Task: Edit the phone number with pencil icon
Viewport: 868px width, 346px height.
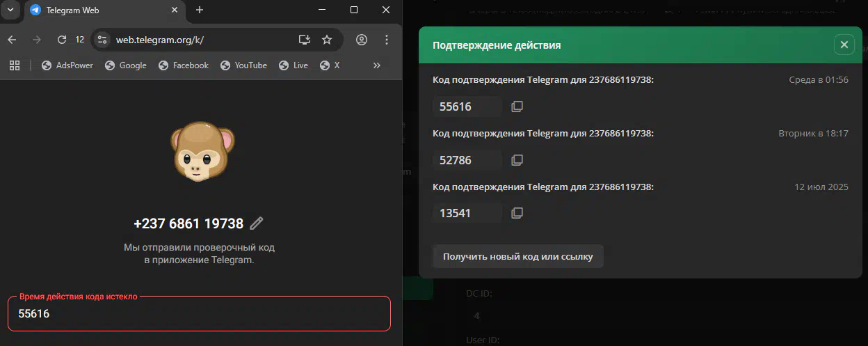Action: 257,223
